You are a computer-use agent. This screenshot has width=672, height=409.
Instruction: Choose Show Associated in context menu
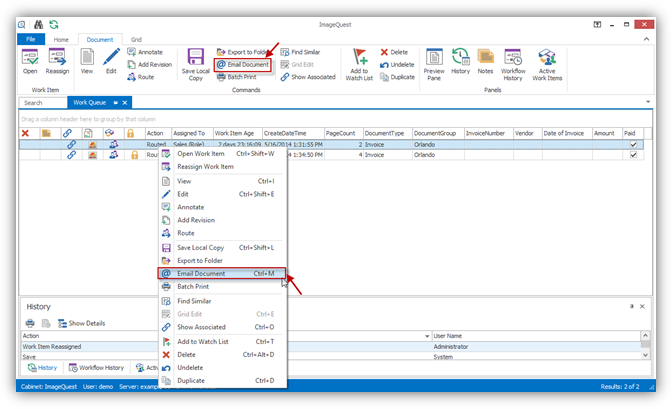pyautogui.click(x=222, y=327)
